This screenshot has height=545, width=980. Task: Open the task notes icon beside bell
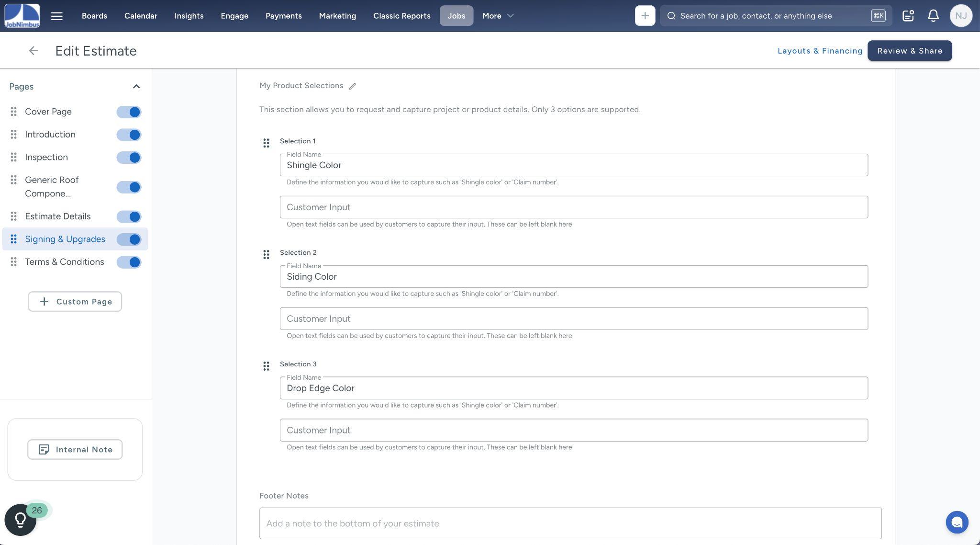pyautogui.click(x=908, y=16)
